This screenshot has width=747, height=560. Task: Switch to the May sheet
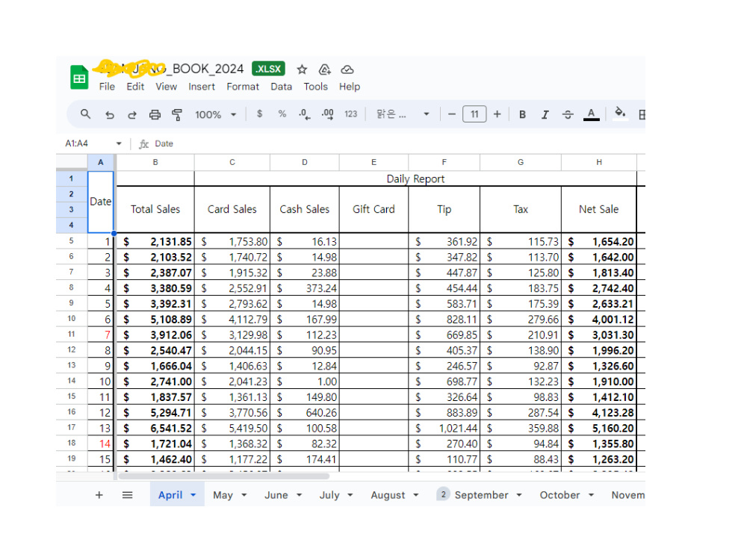tap(223, 495)
